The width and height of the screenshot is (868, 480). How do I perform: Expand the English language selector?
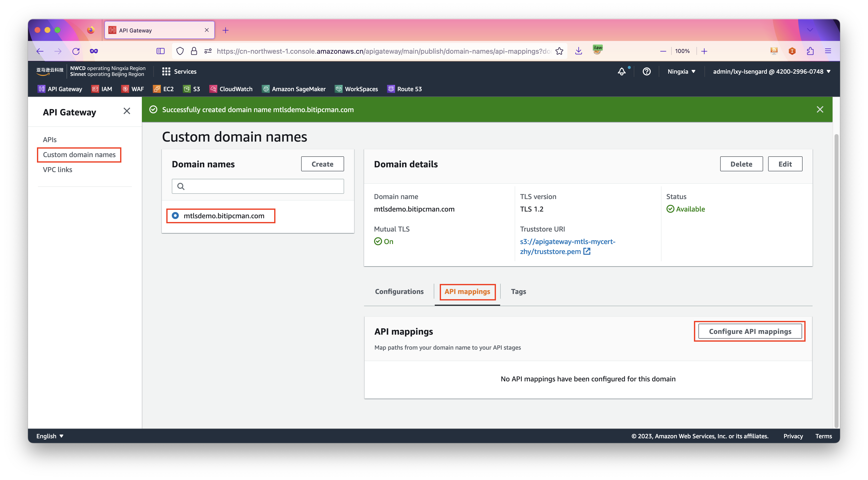pyautogui.click(x=50, y=436)
